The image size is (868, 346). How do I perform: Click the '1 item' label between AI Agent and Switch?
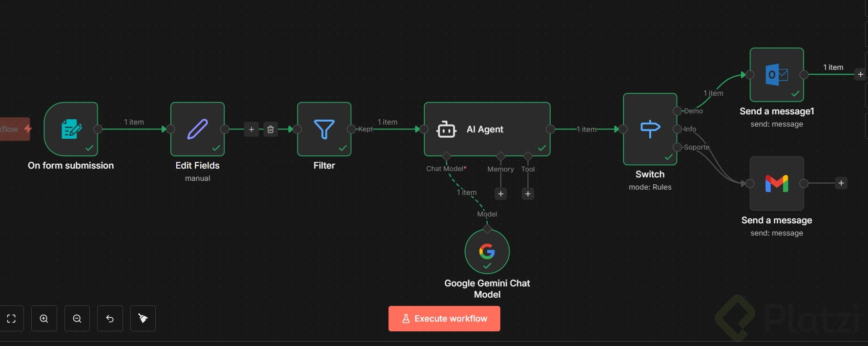[587, 130]
